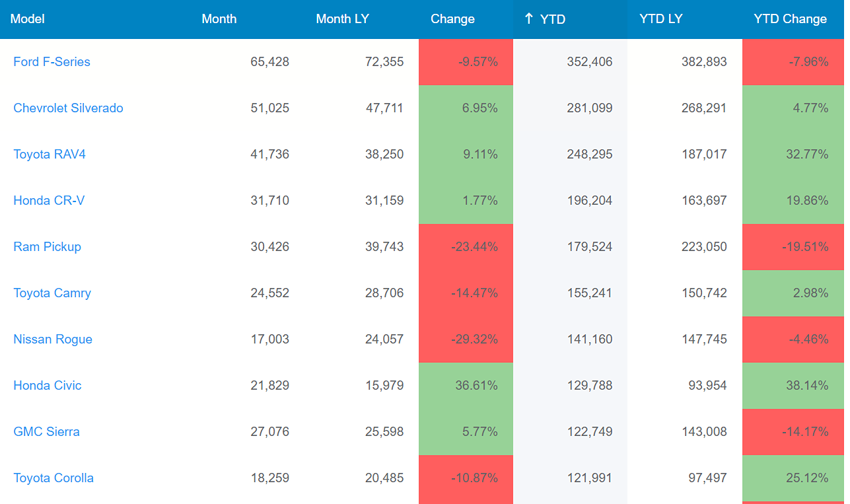Select GMC Sierra YTD change -14.17%
The width and height of the screenshot is (850, 504).
click(793, 432)
